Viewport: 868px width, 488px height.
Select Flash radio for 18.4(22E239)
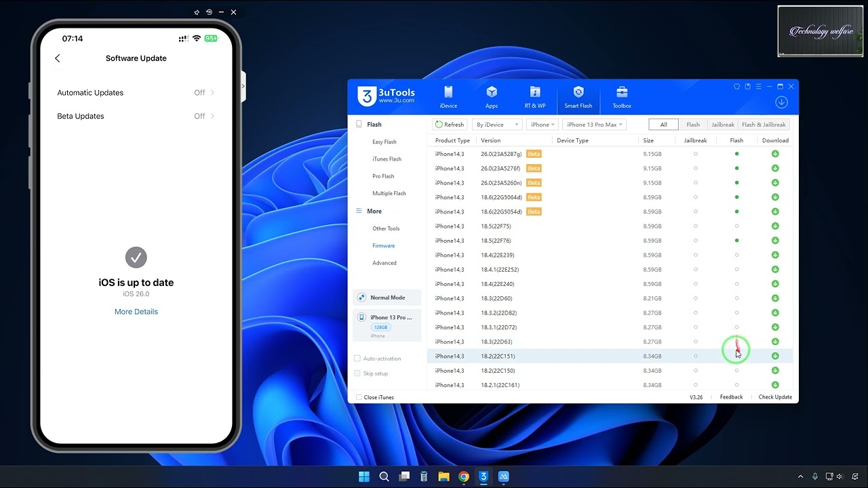point(736,255)
